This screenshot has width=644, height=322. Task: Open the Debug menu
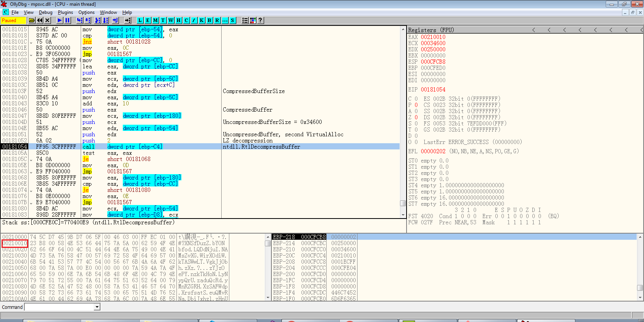46,12
